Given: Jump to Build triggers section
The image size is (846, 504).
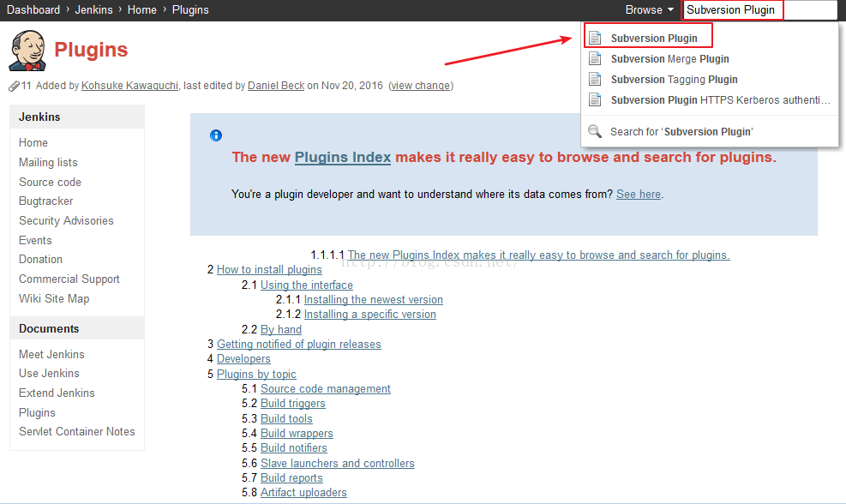Looking at the screenshot, I should (293, 403).
